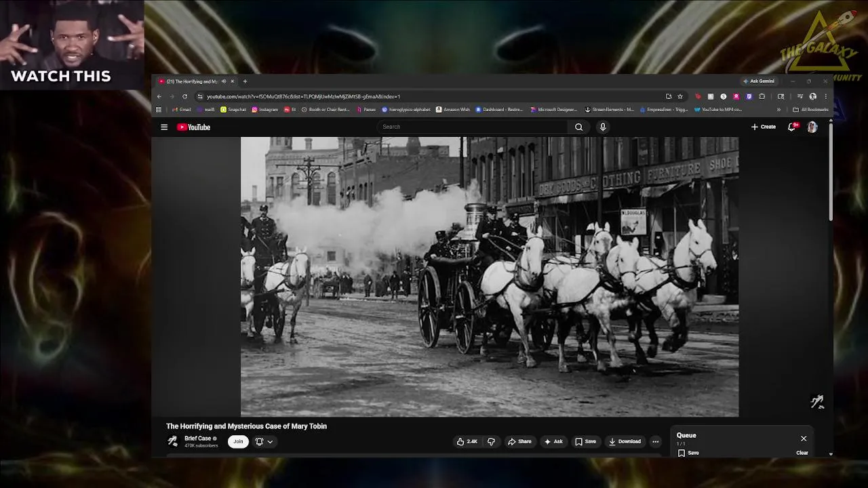The image size is (868, 488).
Task: Open the Brief Case channel name
Action: point(197,438)
